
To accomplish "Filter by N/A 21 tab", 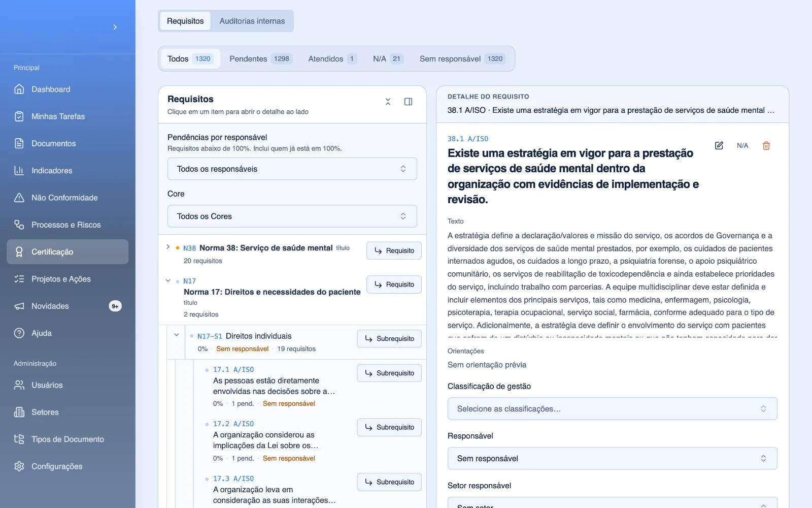I will tap(388, 59).
